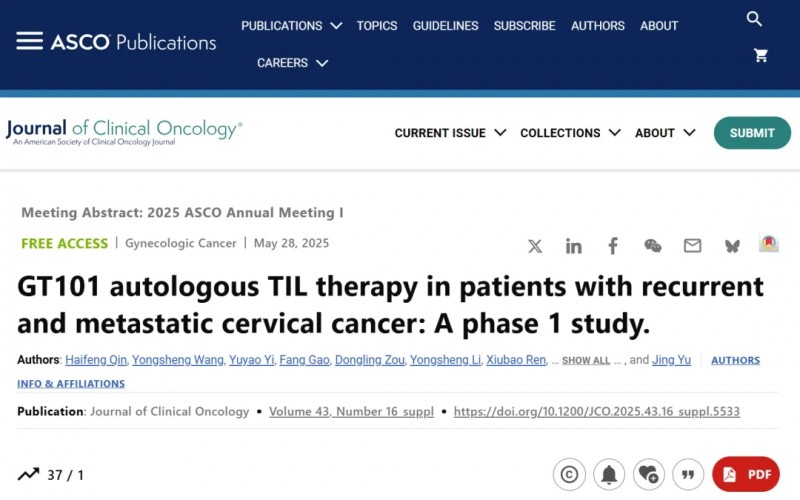This screenshot has width=800, height=500.
Task: Share article on LinkedIn
Action: pos(574,246)
